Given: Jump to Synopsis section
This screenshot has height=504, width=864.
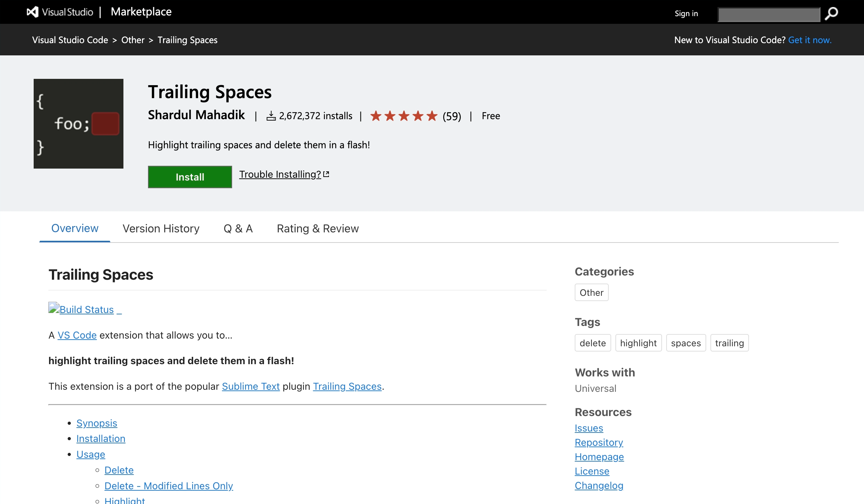Looking at the screenshot, I should 97,423.
